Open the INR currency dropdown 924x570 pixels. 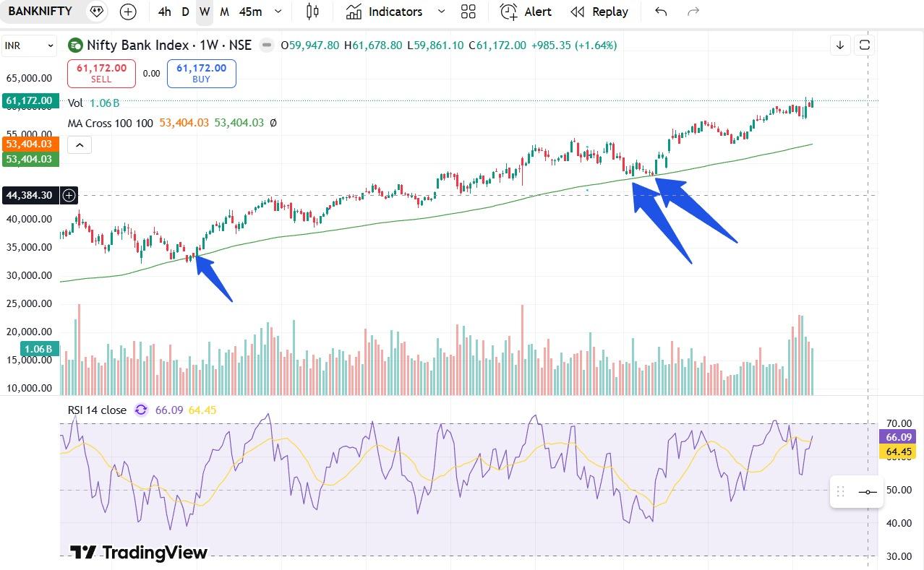(29, 46)
